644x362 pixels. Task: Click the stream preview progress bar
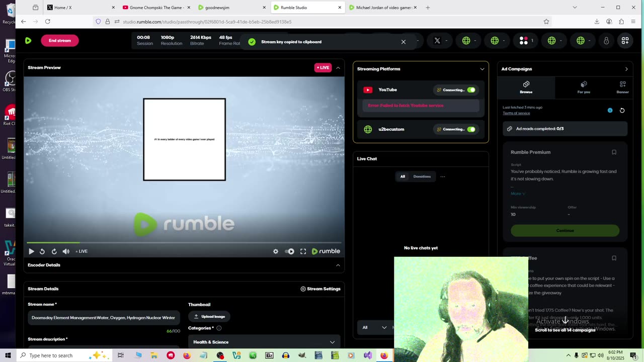point(184,243)
